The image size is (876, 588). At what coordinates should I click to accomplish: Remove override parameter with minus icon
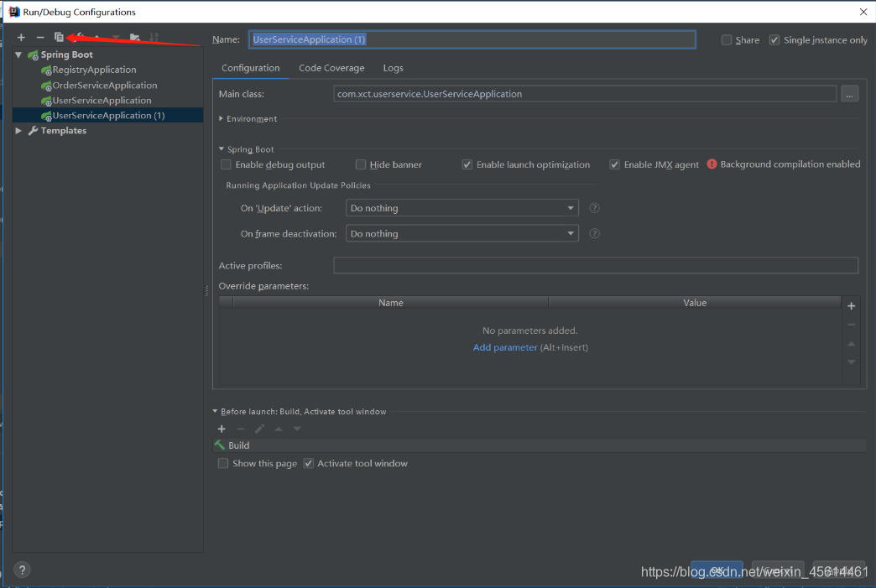click(851, 325)
